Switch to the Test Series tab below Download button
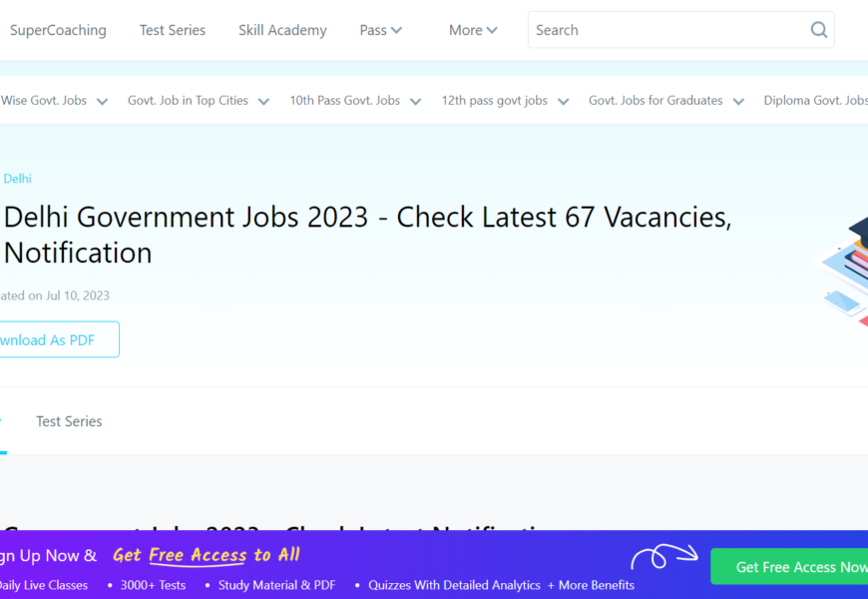The image size is (868, 599). pos(69,421)
